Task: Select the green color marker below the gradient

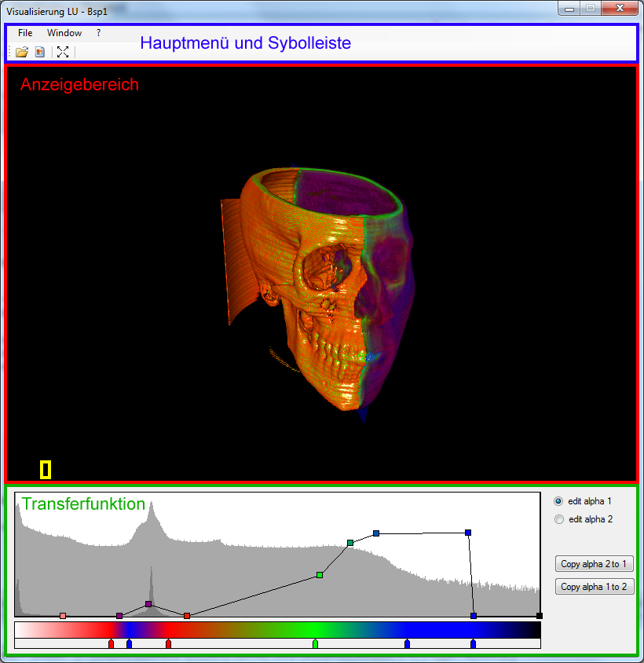Action: [315, 644]
